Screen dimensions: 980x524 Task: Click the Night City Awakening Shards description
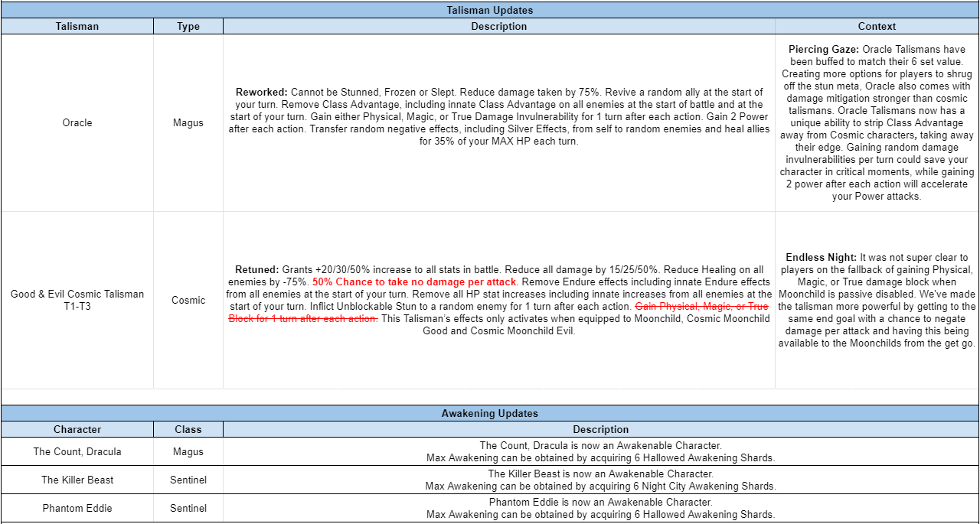600,486
